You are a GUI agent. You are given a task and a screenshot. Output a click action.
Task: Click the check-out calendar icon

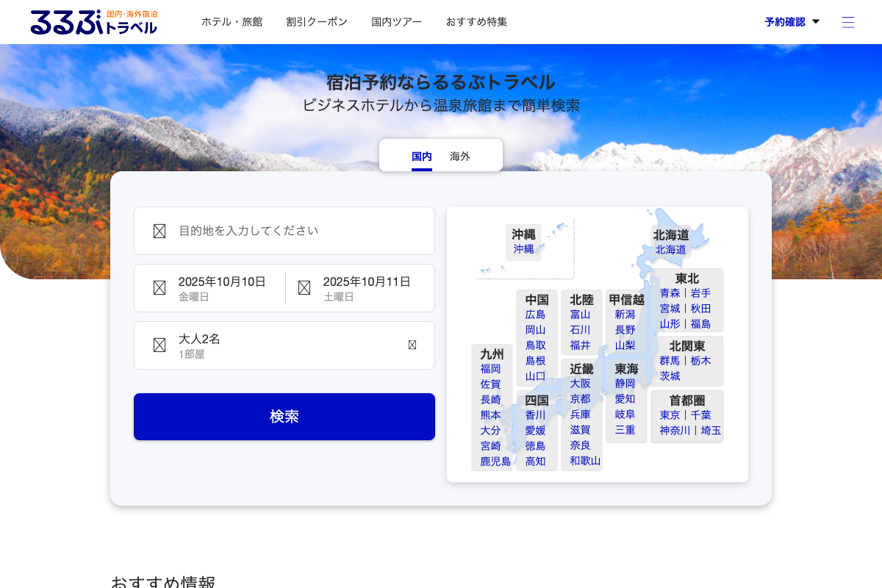[x=304, y=288]
